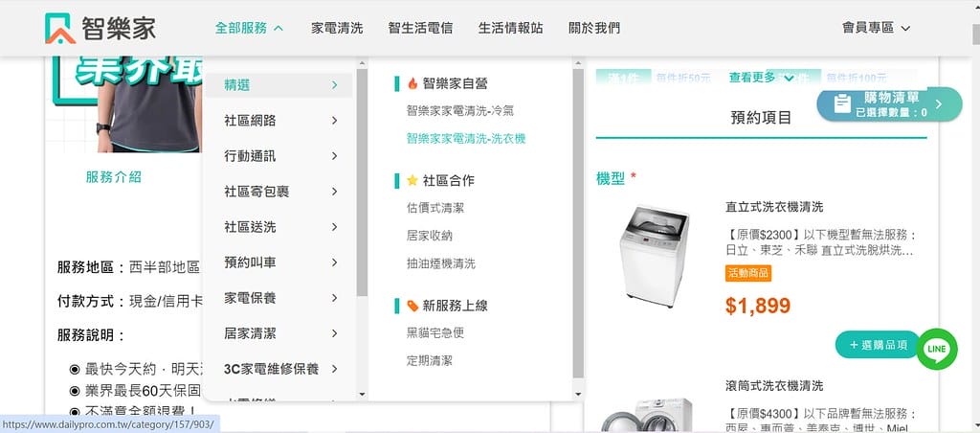
Task: Click the 預約項目 heading
Action: click(x=761, y=117)
